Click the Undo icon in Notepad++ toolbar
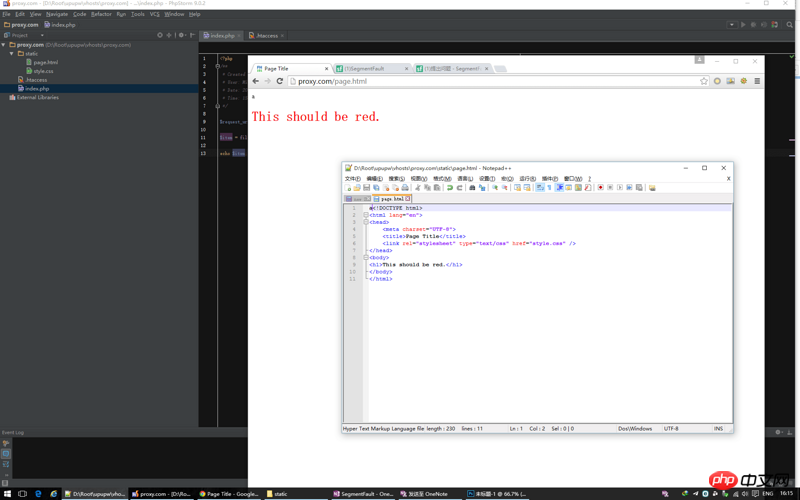Screen dimensions: 800x500 click(x=450, y=188)
